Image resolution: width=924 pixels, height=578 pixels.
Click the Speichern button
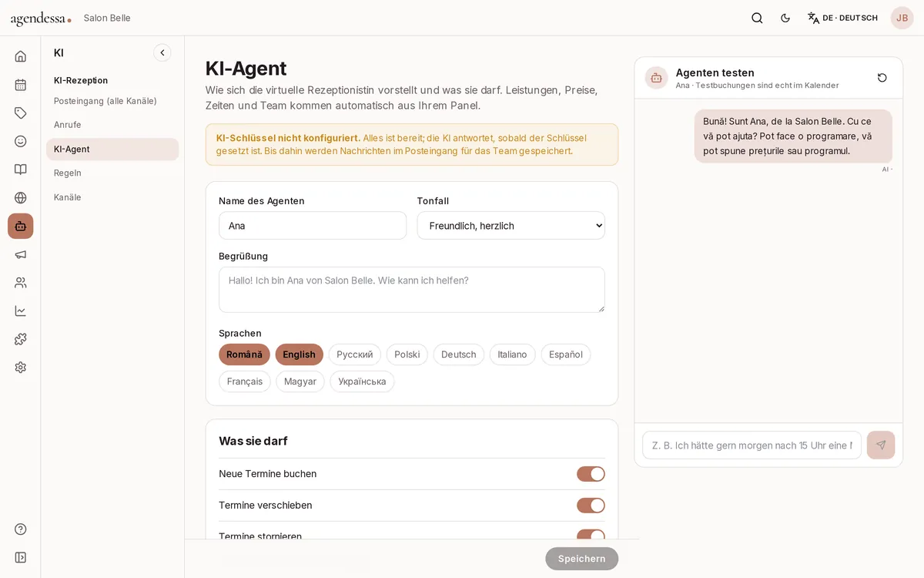581,559
